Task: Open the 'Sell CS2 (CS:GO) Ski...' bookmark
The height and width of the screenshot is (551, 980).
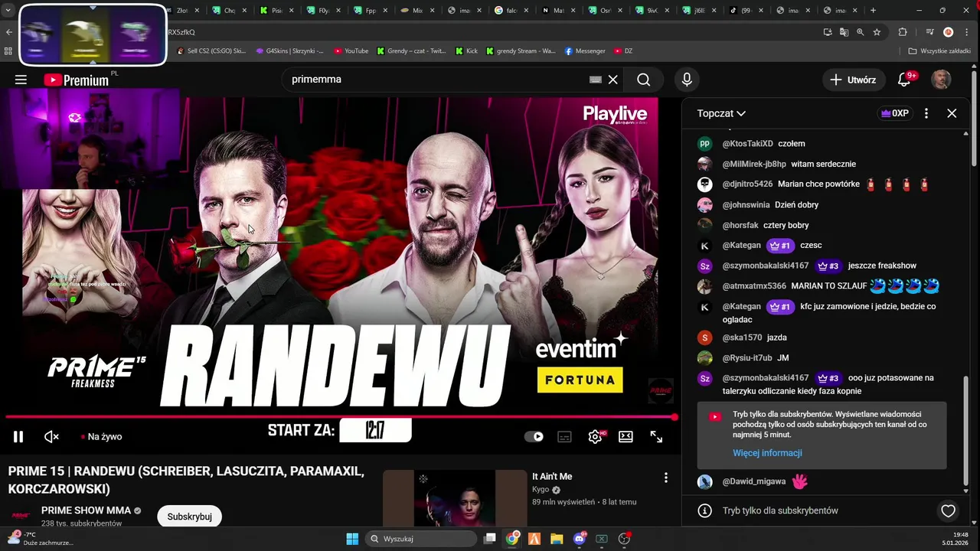Action: [x=211, y=51]
